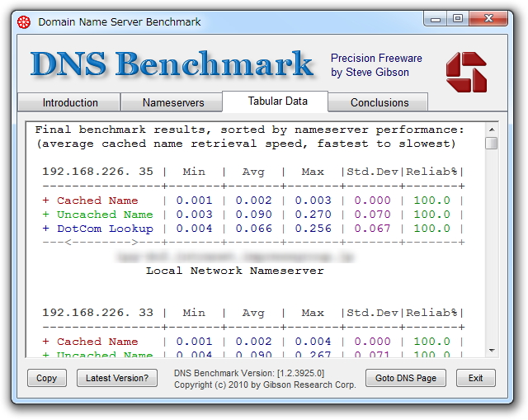Click the 'Precision Freeware' text
528x420 pixels.
pos(376,58)
